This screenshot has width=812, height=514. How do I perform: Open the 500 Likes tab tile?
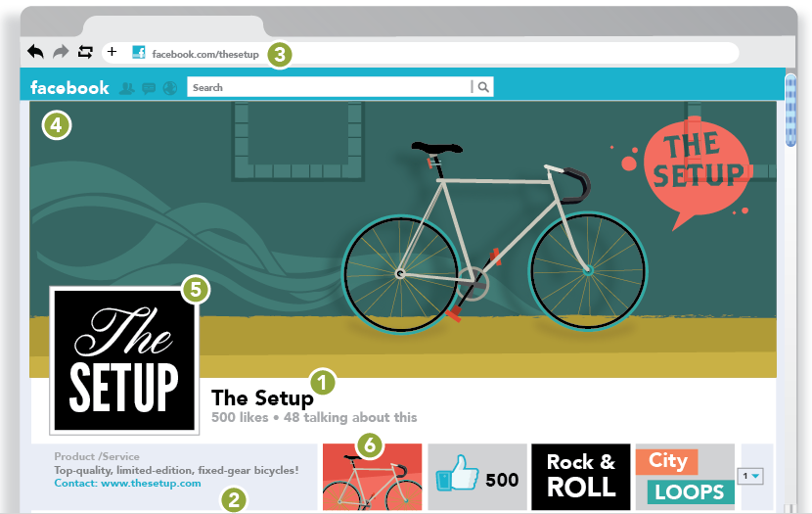[477, 477]
